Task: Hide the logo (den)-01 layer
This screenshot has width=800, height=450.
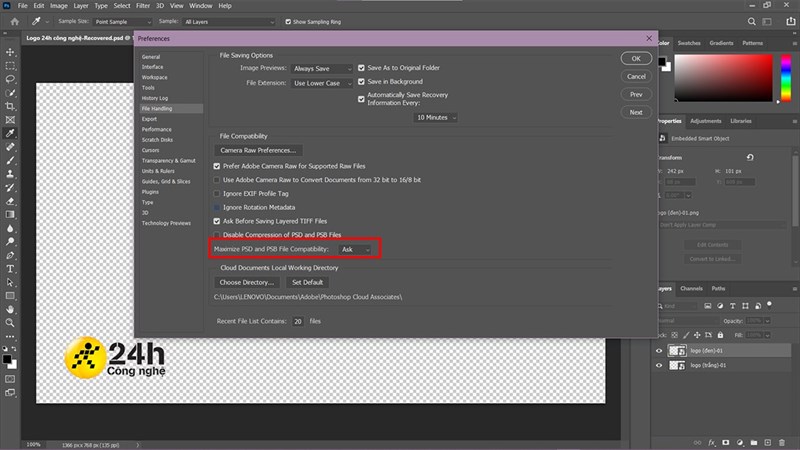Action: coord(659,351)
